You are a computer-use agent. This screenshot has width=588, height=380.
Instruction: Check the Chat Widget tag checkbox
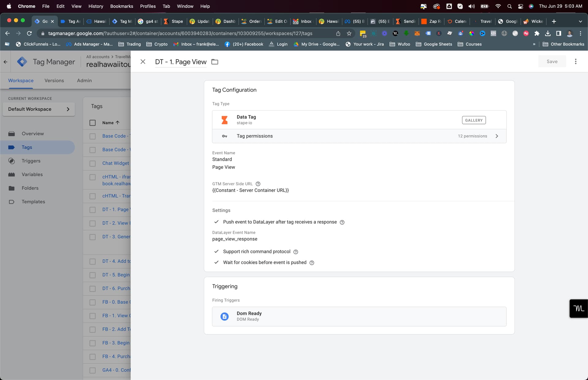92,164
